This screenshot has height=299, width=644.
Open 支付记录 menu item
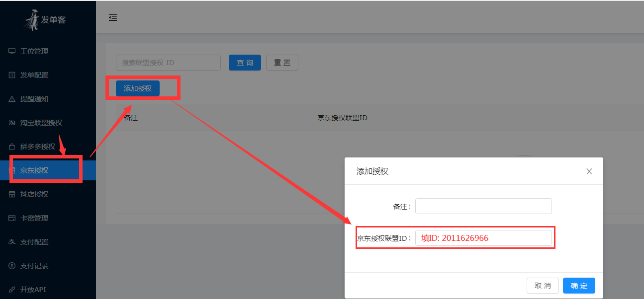(x=48, y=266)
